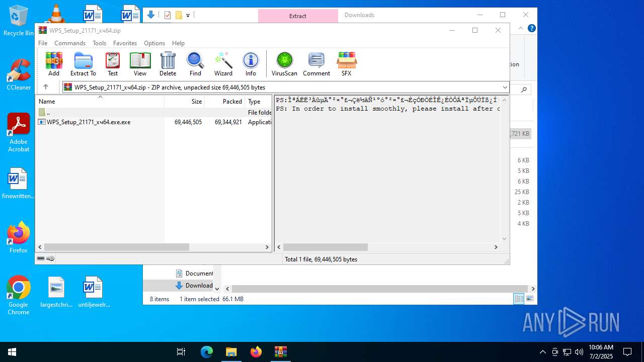Go up one folder level arrow
The image size is (644, 362).
46,87
